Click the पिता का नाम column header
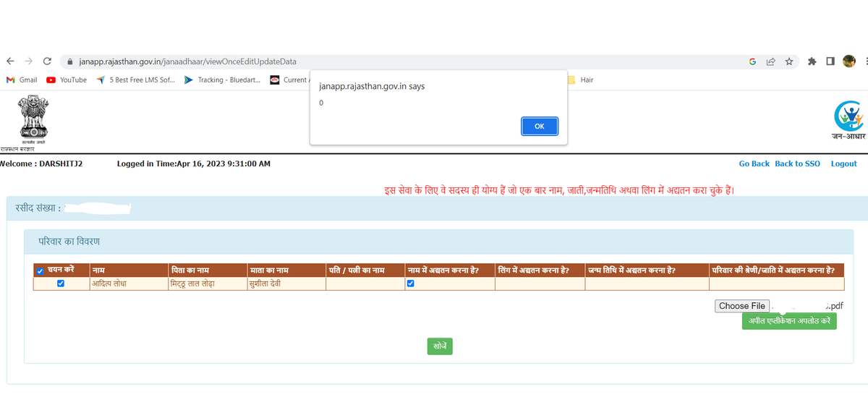Image resolution: width=868 pixels, height=410 pixels. coord(208,270)
